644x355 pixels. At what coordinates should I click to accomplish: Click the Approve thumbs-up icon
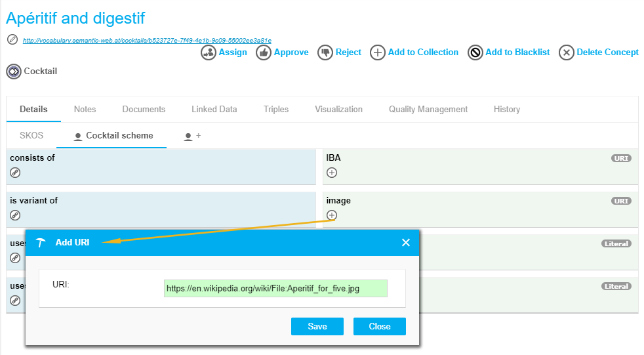(x=264, y=52)
